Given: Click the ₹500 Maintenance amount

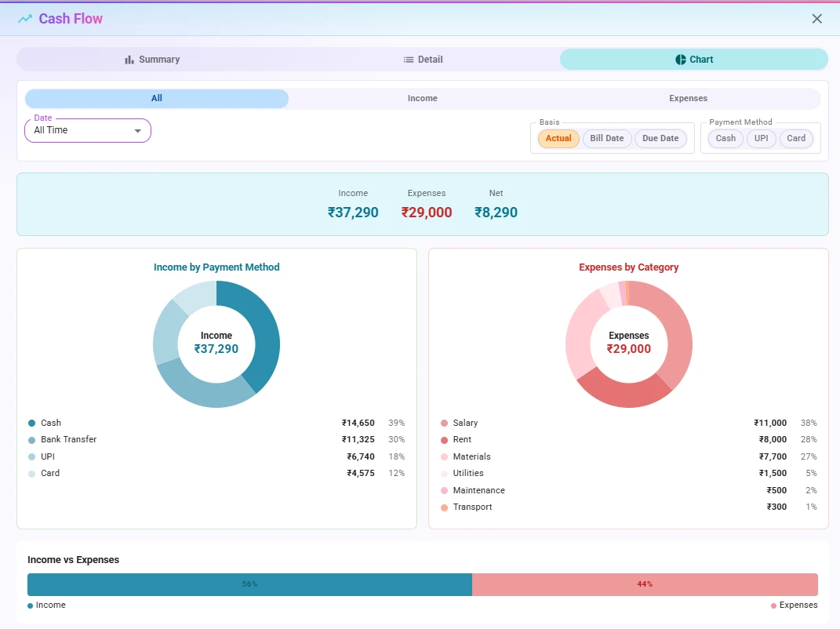Looking at the screenshot, I should click(x=776, y=491).
